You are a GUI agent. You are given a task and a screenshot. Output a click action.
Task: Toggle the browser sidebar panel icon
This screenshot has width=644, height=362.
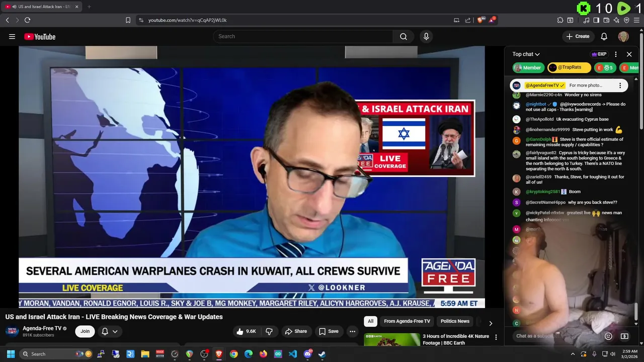596,20
